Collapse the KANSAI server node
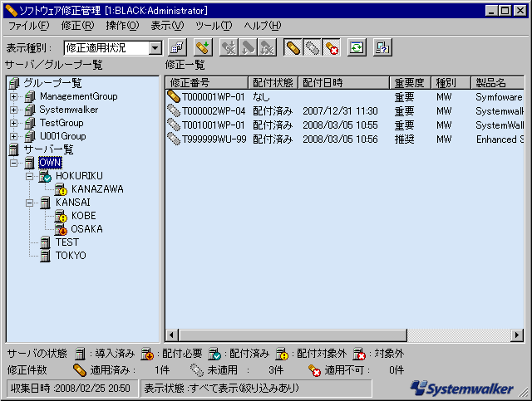 30,203
